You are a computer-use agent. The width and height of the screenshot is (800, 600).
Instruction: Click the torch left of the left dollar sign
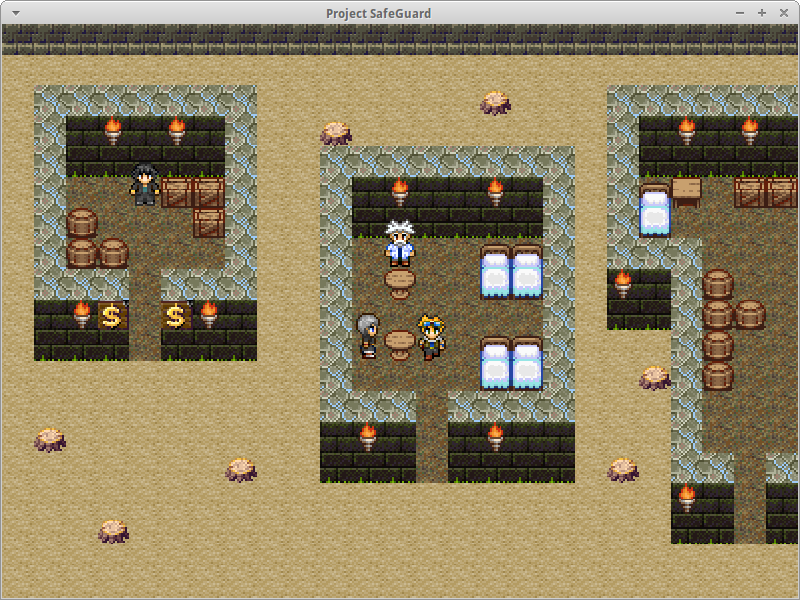[82, 314]
